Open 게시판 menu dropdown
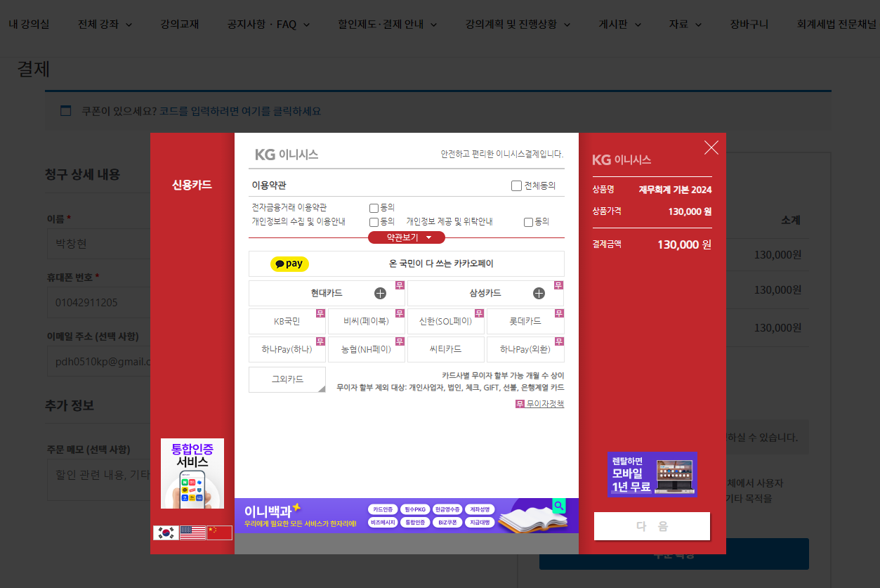Screen dimensions: 880x588 620,25
